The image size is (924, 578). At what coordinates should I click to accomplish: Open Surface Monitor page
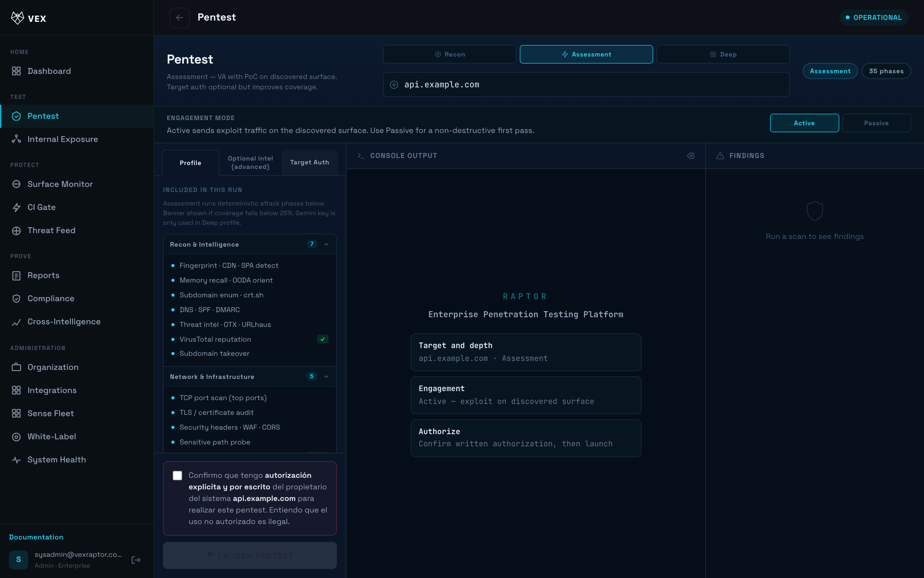77,184
